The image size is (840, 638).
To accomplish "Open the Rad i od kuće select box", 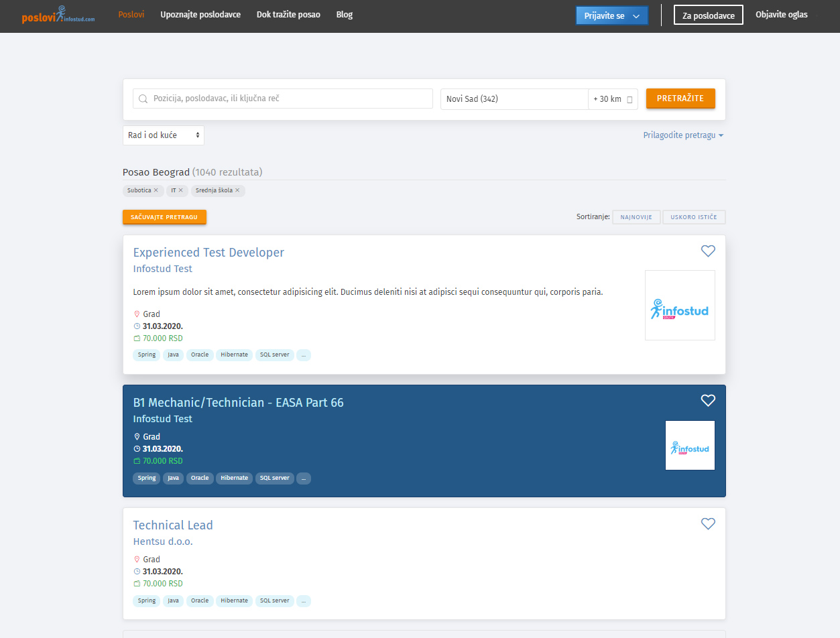I will [x=164, y=135].
